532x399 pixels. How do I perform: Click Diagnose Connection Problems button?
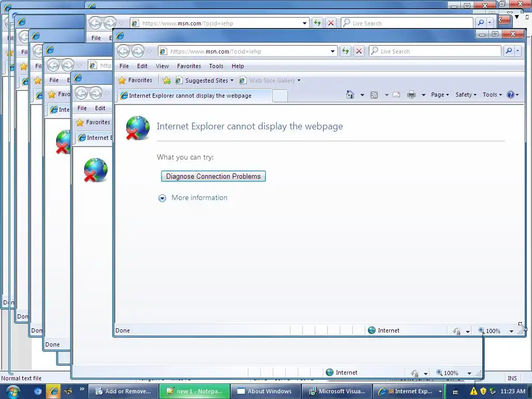(x=213, y=176)
